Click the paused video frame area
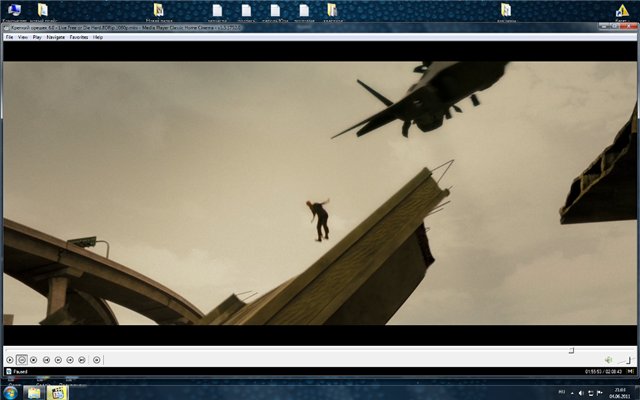Image resolution: width=640 pixels, height=400 pixels. click(320, 193)
